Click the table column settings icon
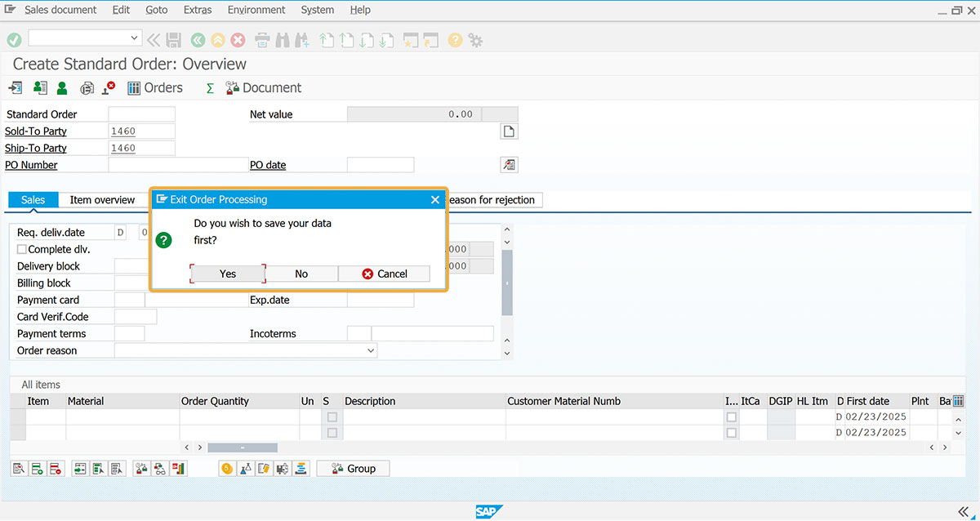This screenshot has width=980, height=521. [x=958, y=401]
